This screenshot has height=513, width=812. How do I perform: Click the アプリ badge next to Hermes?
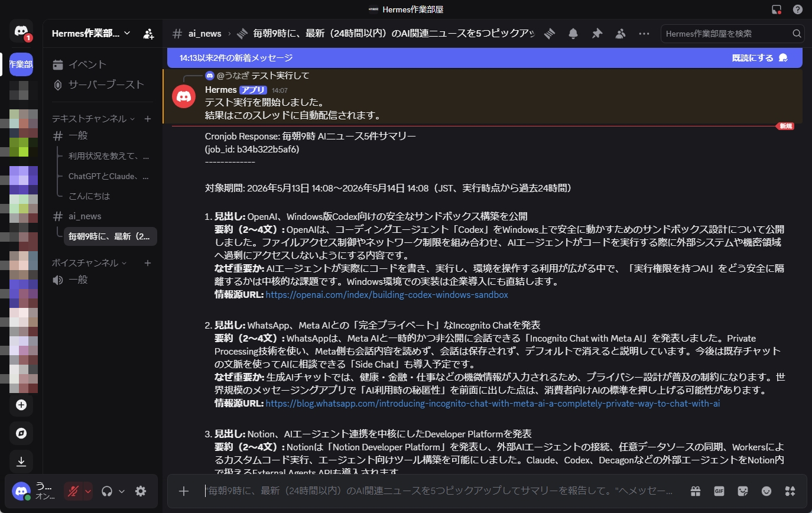253,90
